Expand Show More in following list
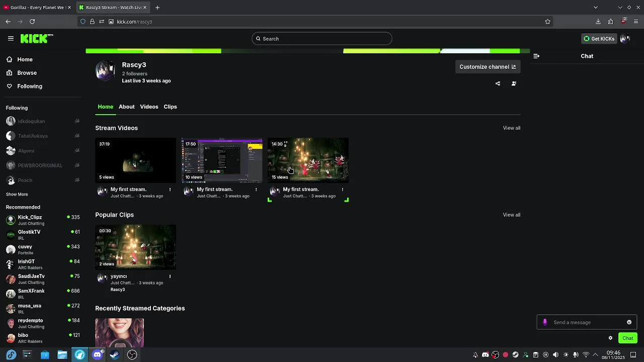The width and height of the screenshot is (644, 362). pyautogui.click(x=17, y=194)
